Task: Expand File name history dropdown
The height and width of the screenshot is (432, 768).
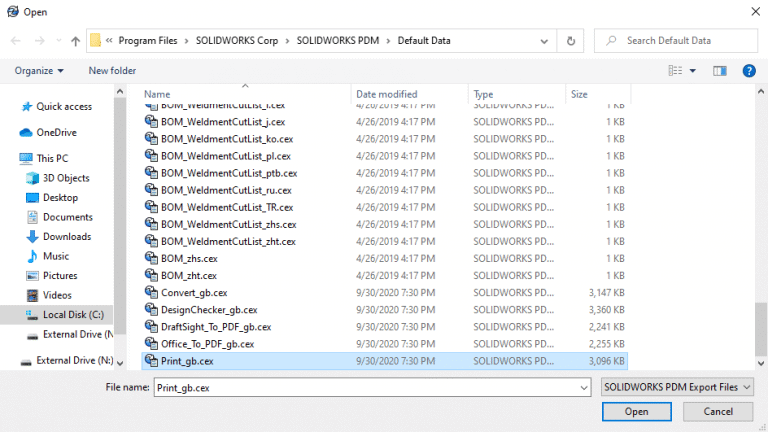Action: (x=584, y=387)
